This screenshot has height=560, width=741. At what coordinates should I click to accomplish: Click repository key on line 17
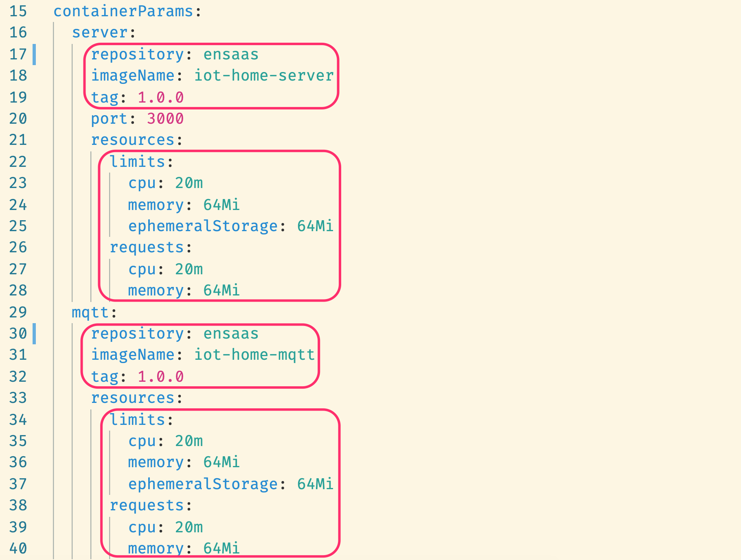138,55
